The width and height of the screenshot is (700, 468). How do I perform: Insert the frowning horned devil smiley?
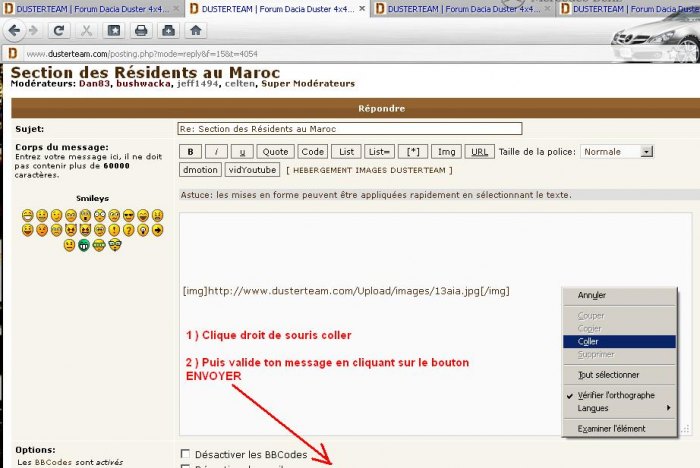pyautogui.click(x=71, y=230)
